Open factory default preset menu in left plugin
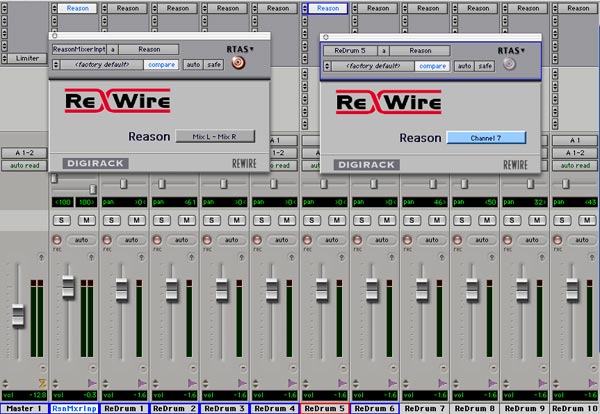Viewport: 600px width, 414px height. [103, 65]
